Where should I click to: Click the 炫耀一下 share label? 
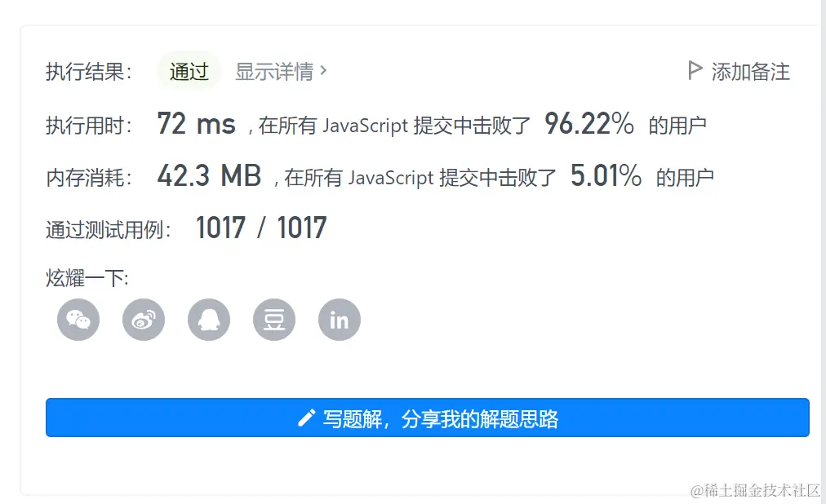click(x=87, y=278)
